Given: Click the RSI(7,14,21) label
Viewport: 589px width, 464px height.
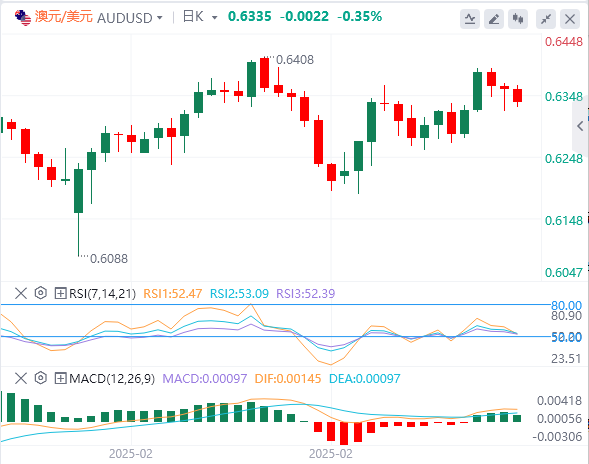Looking at the screenshot, I should pyautogui.click(x=103, y=293).
